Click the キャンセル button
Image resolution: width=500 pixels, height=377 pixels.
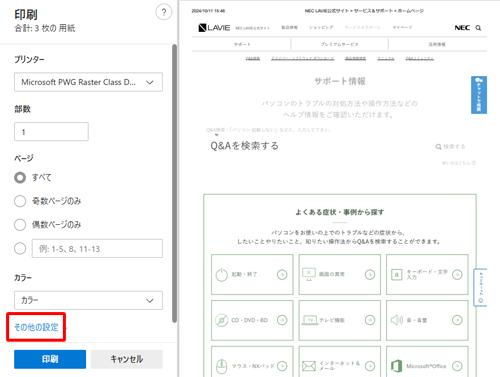(x=127, y=359)
